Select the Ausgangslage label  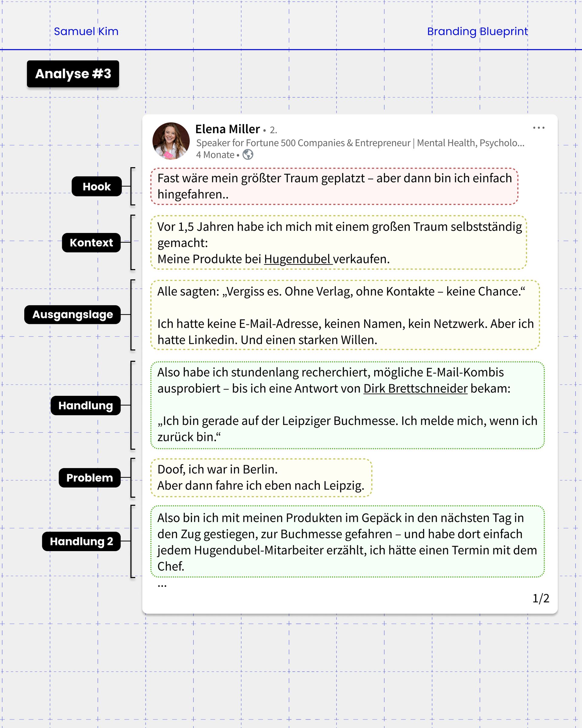click(x=72, y=315)
